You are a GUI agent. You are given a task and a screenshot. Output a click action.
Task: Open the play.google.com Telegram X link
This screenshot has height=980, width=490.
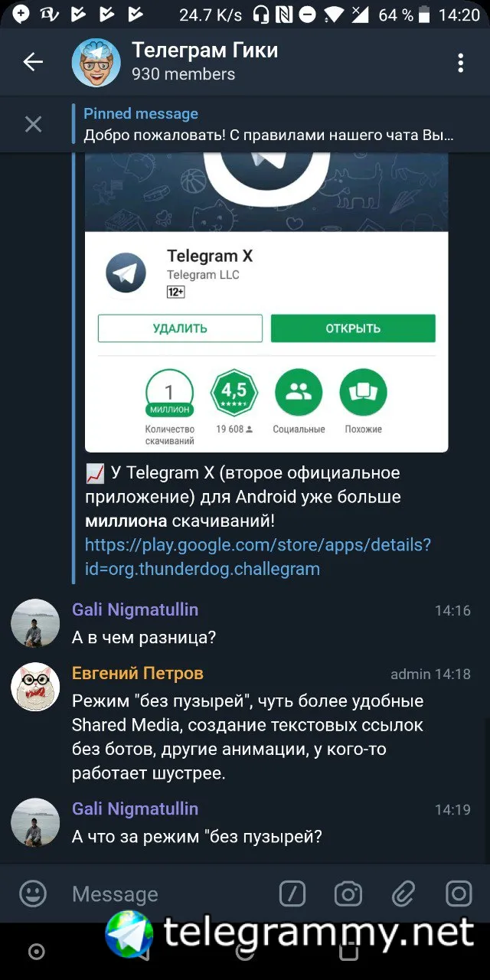pos(257,557)
